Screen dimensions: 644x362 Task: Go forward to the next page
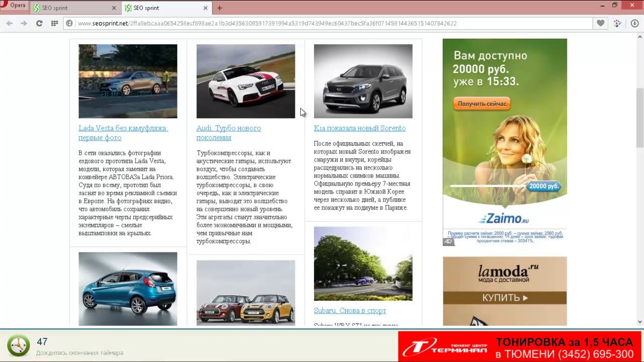24,23
